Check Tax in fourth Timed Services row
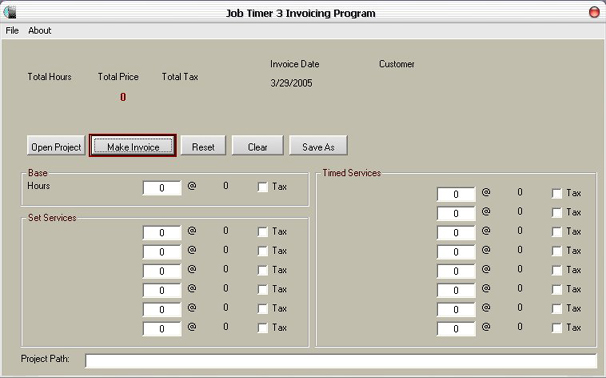 pyautogui.click(x=557, y=252)
